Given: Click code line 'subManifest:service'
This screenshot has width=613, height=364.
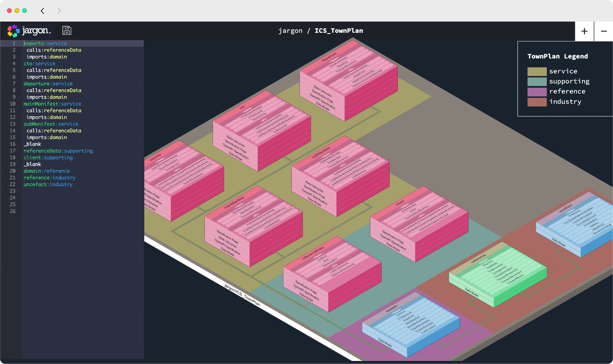Looking at the screenshot, I should click(x=51, y=124).
